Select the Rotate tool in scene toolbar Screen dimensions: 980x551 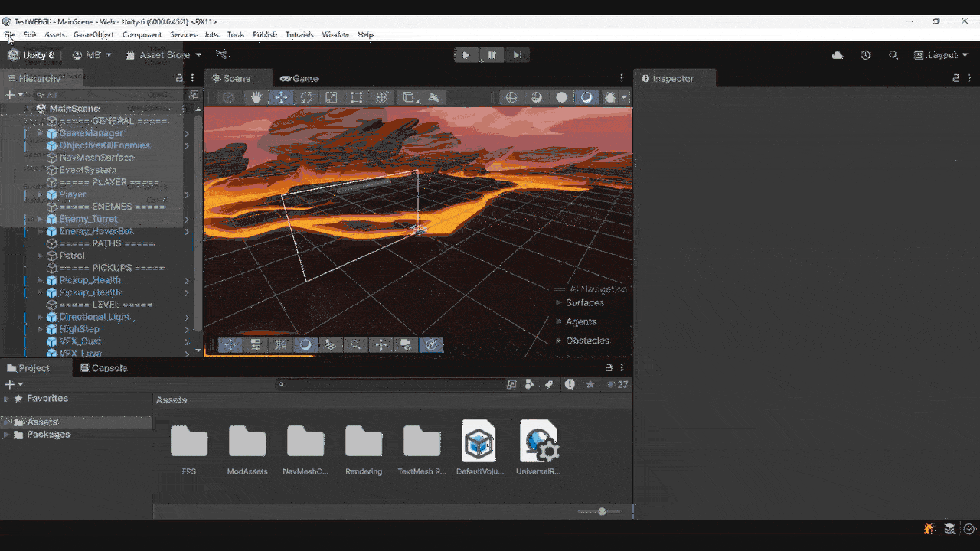(x=306, y=97)
